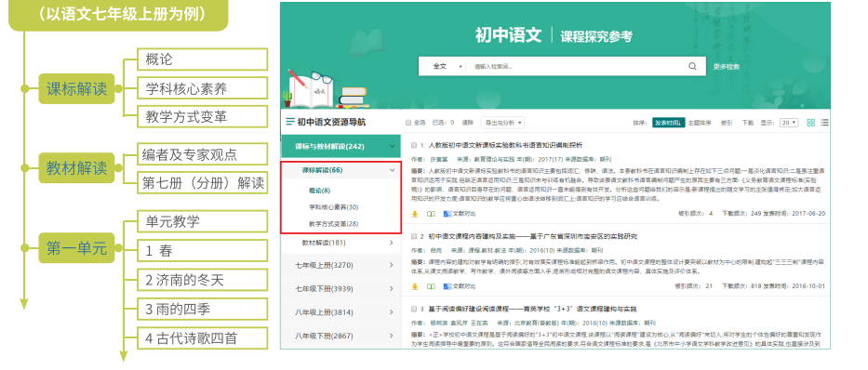This screenshot has height=370, width=868.
Task: Download article 1 人教版初中语文新课标 with yellow icon
Action: coord(415,214)
